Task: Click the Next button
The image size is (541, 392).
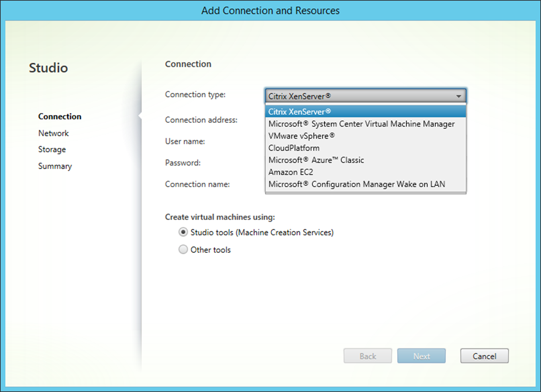Action: click(x=421, y=356)
